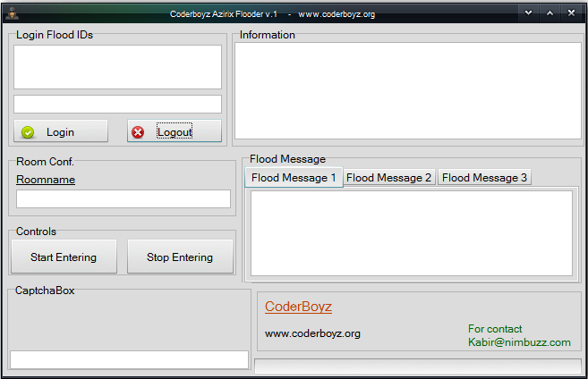The image size is (588, 379).
Task: Click the CaptchaBox input field
Action: click(130, 360)
